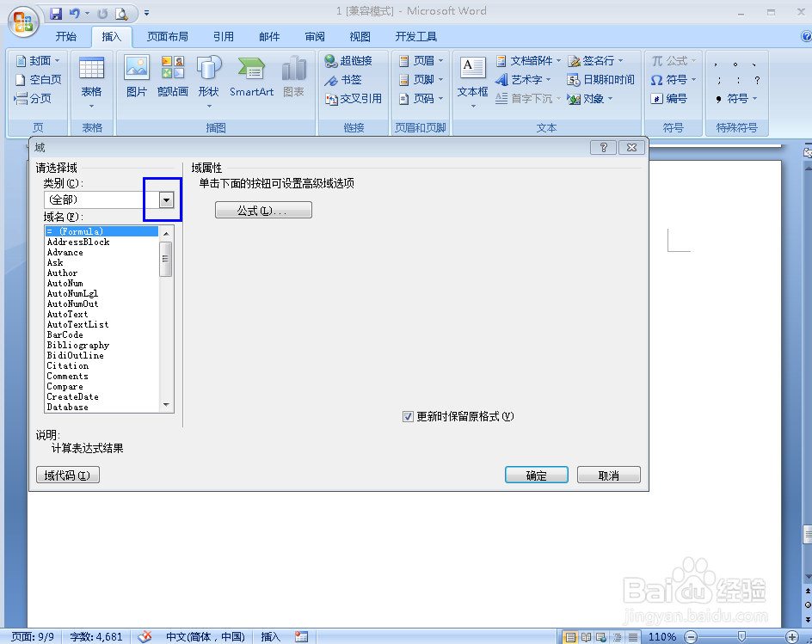This screenshot has height=644, width=812.
Task: Insert clip art (剪贴画)
Action: pos(172,77)
